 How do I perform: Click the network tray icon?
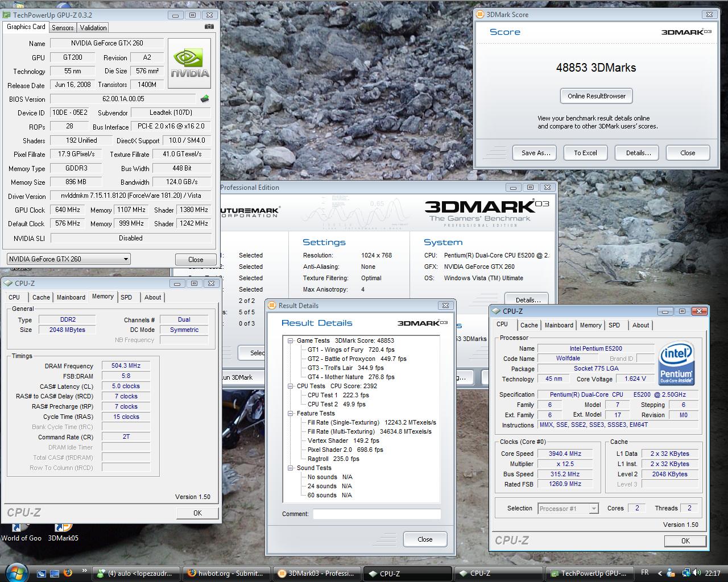pyautogui.click(x=686, y=573)
